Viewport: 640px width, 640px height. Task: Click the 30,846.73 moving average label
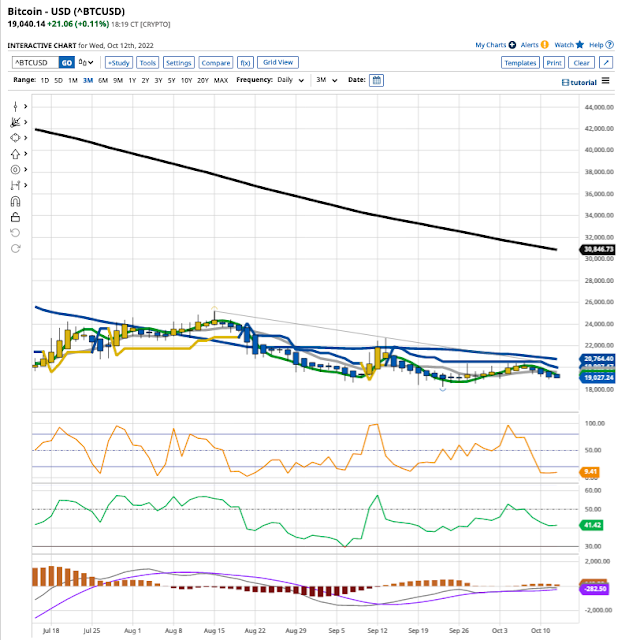598,249
